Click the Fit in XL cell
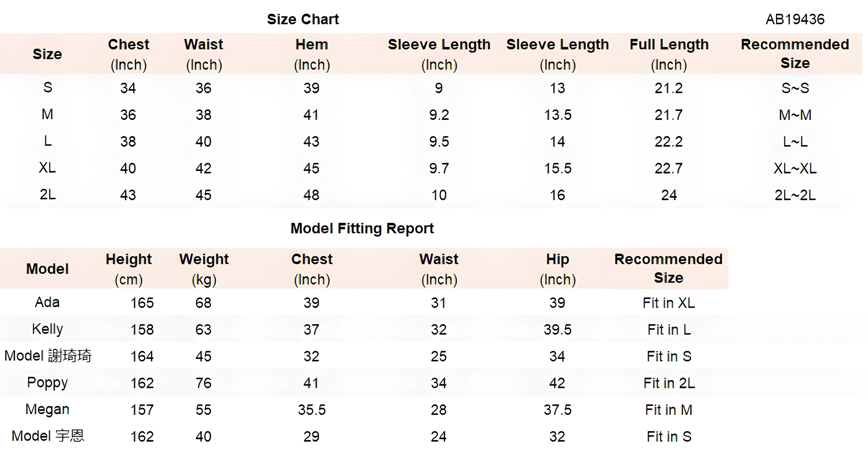 (x=668, y=303)
